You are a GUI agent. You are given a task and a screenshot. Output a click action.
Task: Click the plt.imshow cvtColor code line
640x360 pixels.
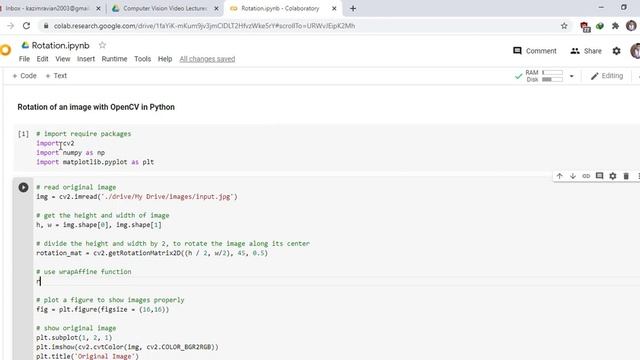pyautogui.click(x=127, y=347)
